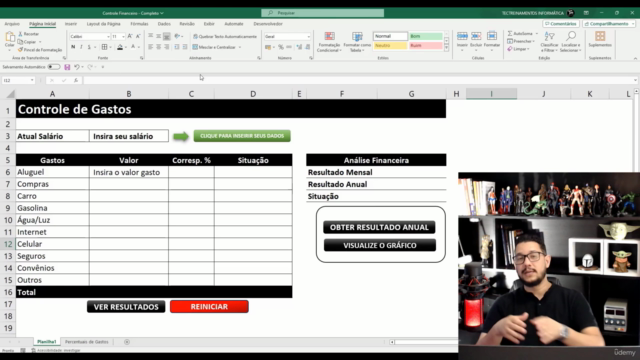Open Classificar e Filtrar menu
The image size is (640, 360).
tap(549, 42)
